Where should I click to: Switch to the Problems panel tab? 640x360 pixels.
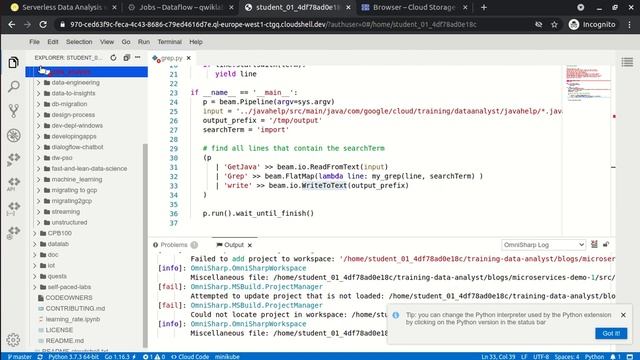click(x=175, y=245)
